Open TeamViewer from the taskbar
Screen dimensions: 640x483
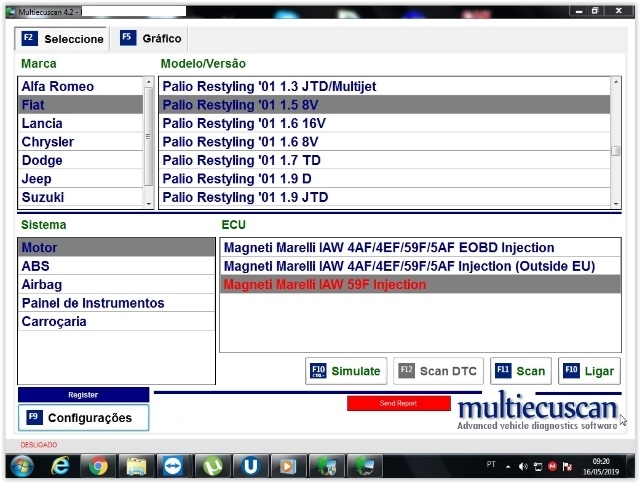point(174,465)
